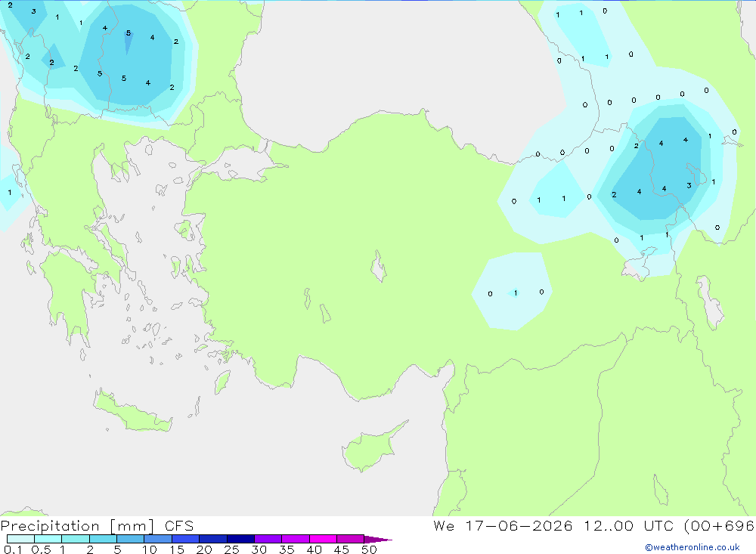Viewport: 756px width, 554px height.
Task: Click the 'CFS' model label
Action: pyautogui.click(x=179, y=526)
